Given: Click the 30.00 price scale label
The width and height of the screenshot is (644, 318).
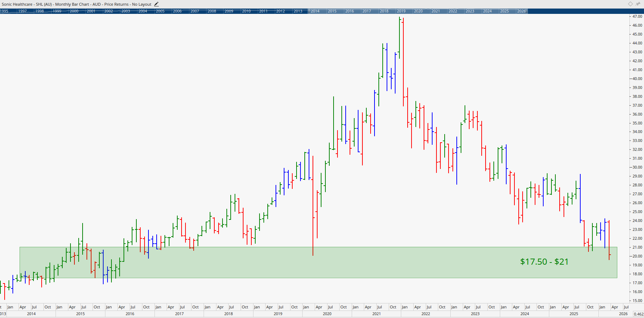Looking at the screenshot, I should click(x=637, y=167).
